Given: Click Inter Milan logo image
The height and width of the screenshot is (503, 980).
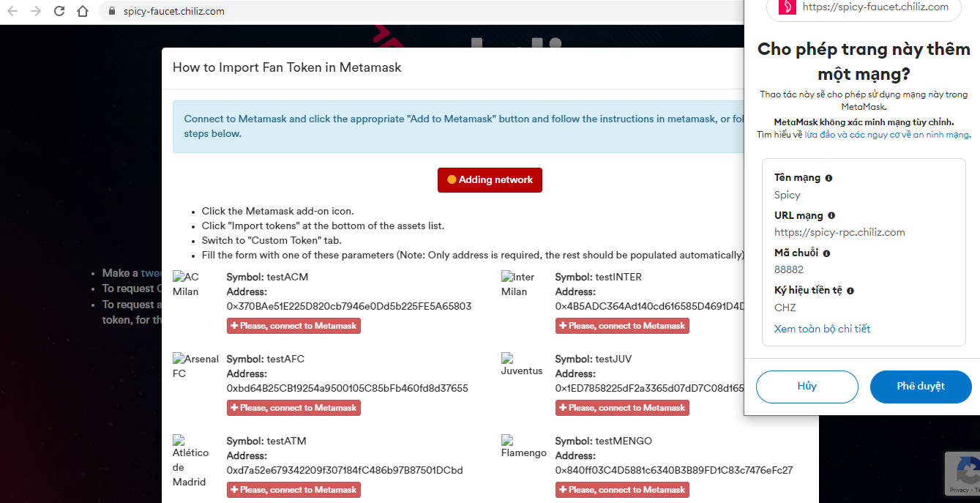Looking at the screenshot, I should (x=517, y=284).
